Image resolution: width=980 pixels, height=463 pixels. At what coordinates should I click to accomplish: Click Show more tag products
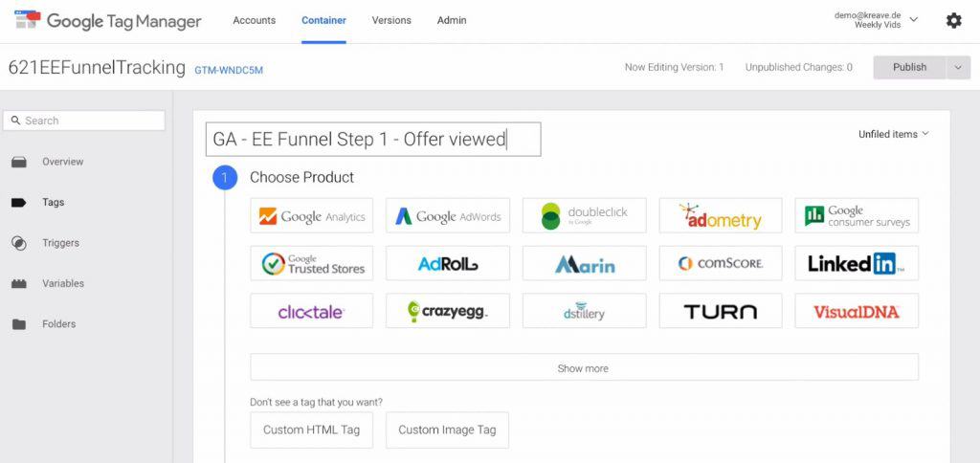point(585,367)
